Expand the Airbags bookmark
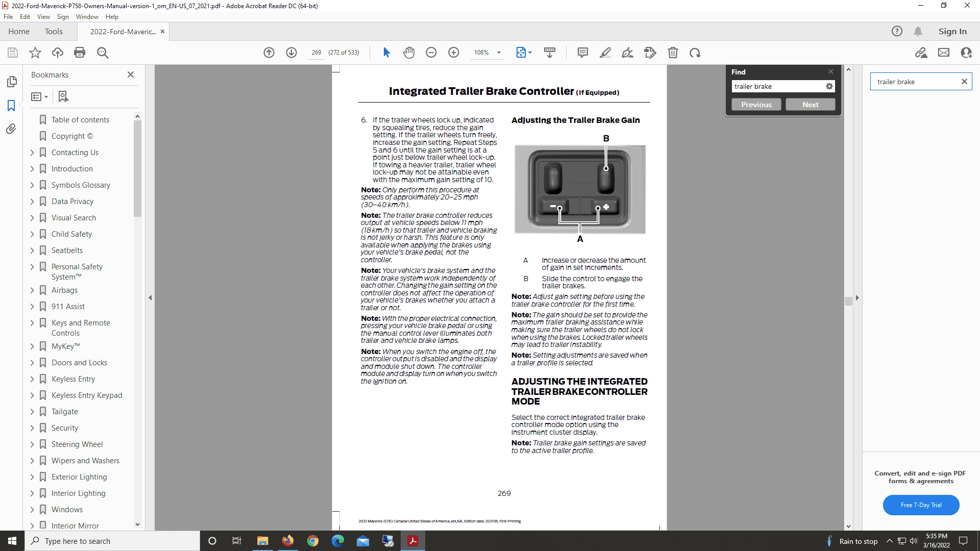 click(x=32, y=290)
